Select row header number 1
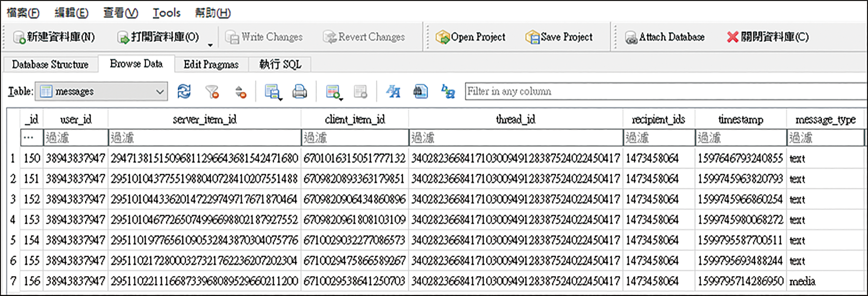Viewport: 868px width, 296px height. [13, 158]
